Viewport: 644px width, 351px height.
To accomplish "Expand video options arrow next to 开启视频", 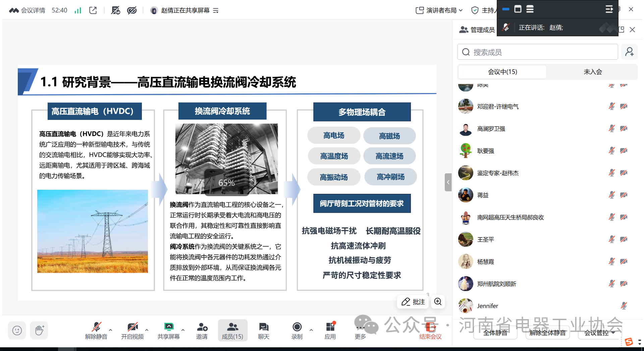I will [147, 330].
